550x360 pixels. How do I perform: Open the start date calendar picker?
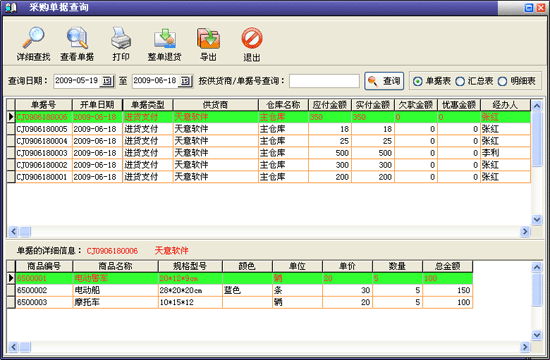point(107,81)
